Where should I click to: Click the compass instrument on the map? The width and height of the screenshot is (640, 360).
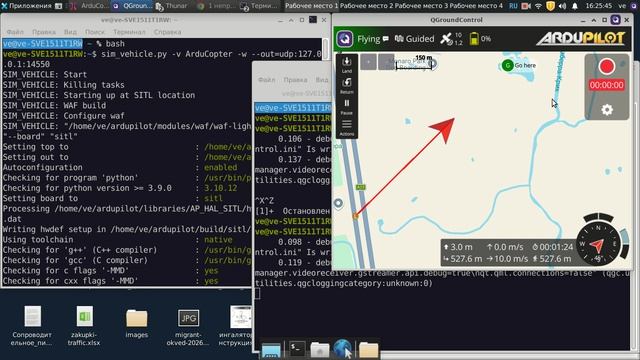(598, 244)
